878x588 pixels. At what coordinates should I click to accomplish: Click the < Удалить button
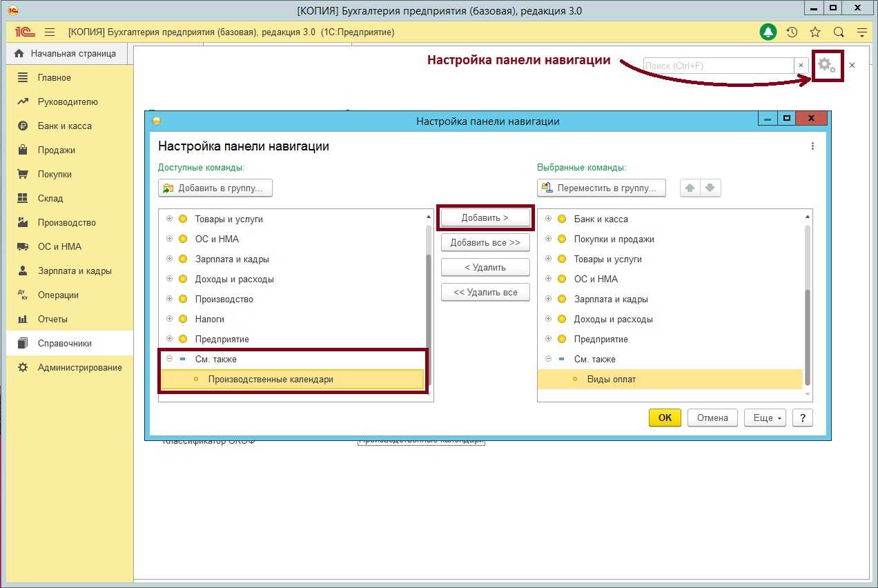point(485,267)
